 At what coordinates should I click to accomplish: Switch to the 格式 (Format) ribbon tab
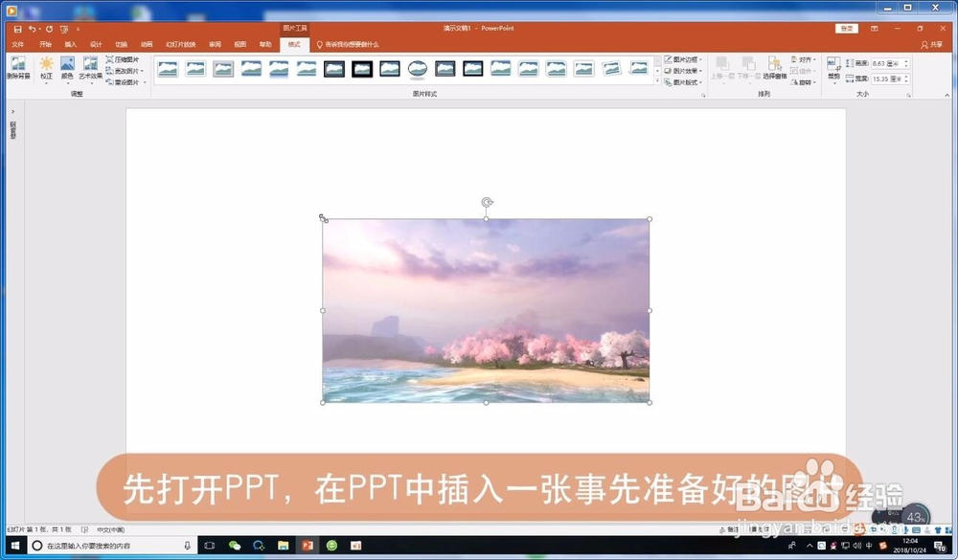[x=294, y=43]
